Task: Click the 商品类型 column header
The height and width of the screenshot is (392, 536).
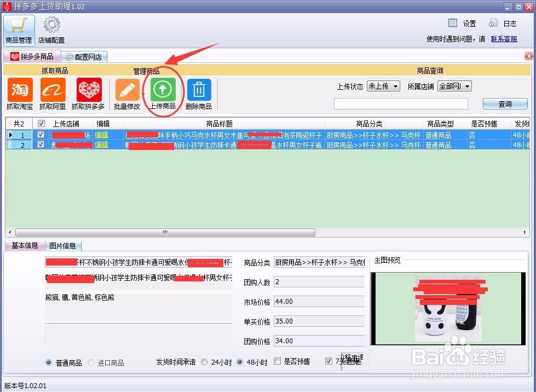Action: (445, 123)
